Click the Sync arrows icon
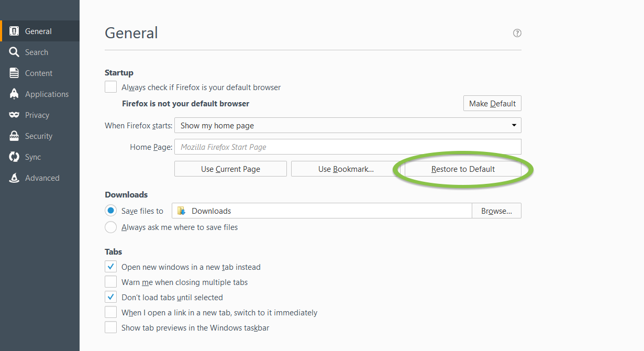Image resolution: width=644 pixels, height=351 pixels. point(14,157)
